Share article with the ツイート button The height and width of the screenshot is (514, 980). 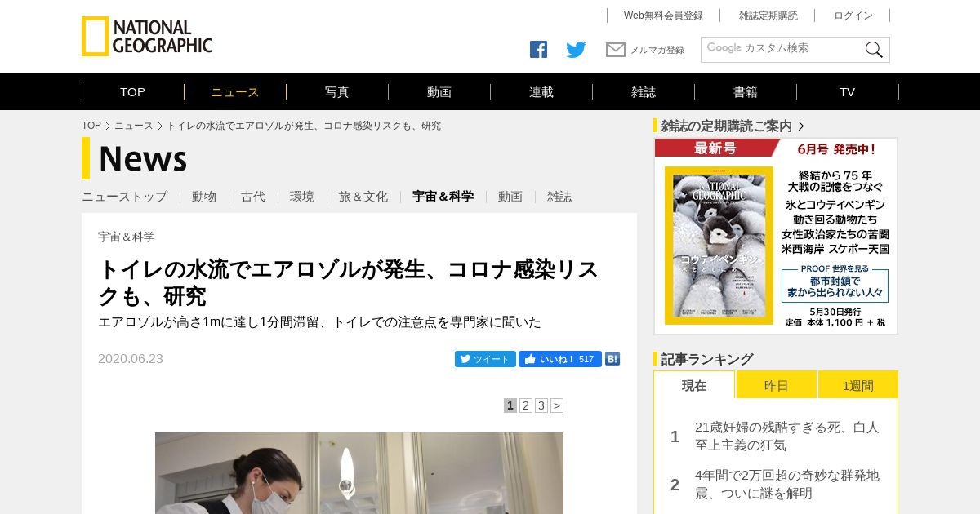pos(485,359)
